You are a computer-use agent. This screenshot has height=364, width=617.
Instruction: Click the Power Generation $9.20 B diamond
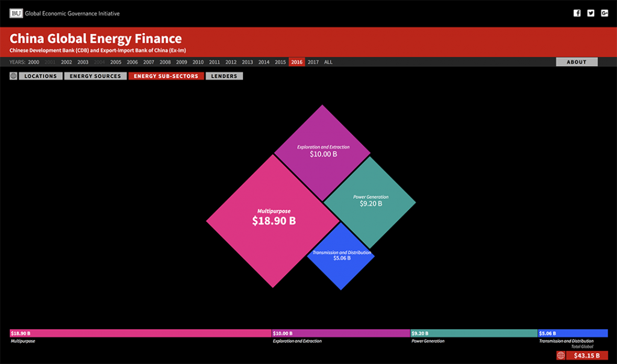click(x=369, y=202)
